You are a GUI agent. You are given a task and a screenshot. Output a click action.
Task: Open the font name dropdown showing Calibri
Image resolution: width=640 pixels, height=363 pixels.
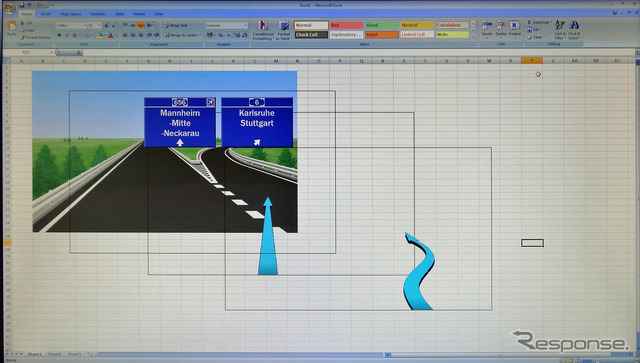71,25
